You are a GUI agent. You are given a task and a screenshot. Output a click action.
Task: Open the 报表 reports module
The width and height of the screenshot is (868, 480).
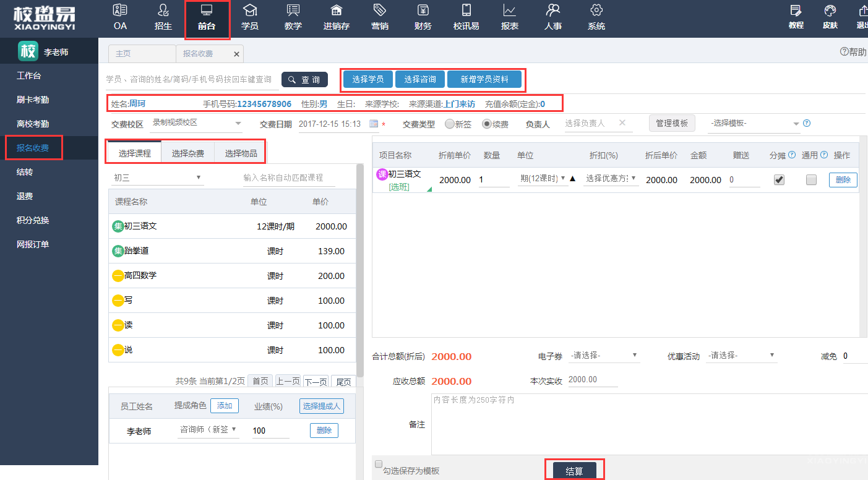(x=510, y=11)
